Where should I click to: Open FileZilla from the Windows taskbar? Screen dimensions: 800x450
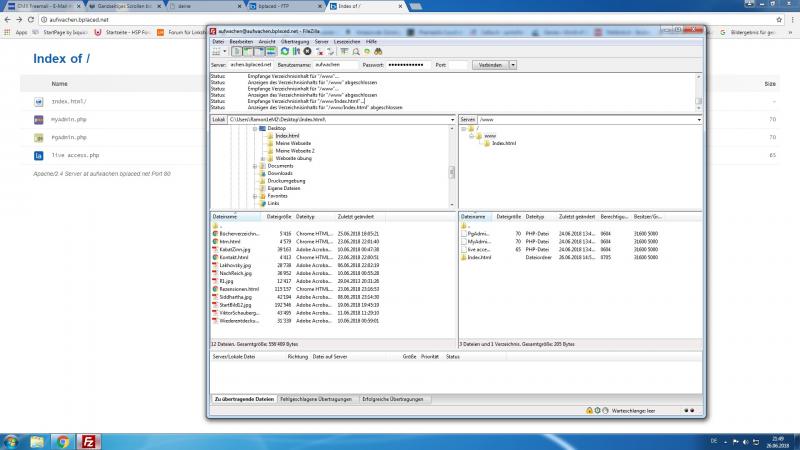click(x=89, y=440)
